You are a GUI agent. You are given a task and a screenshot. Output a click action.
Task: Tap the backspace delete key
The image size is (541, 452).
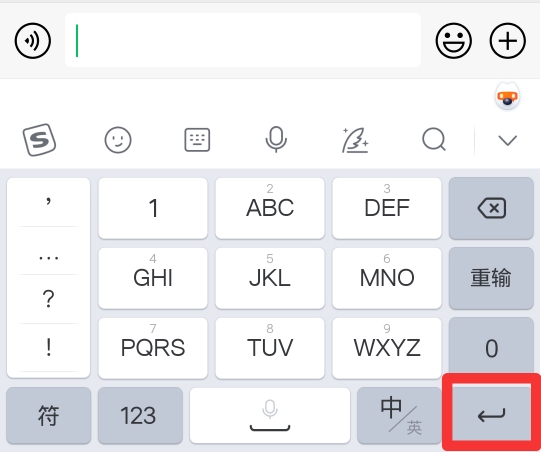491,208
